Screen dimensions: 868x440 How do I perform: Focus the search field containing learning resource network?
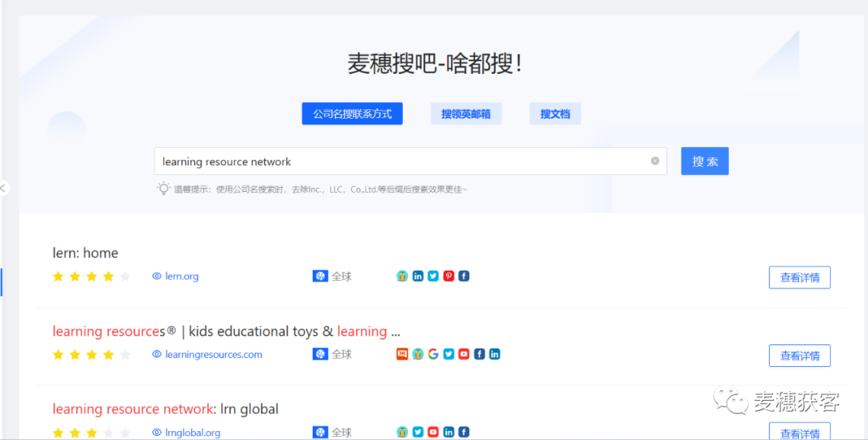click(410, 161)
